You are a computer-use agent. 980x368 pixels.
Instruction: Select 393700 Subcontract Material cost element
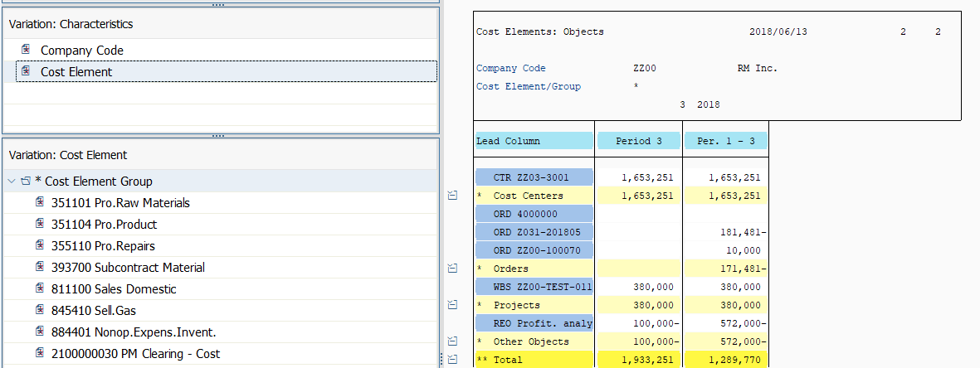[128, 268]
